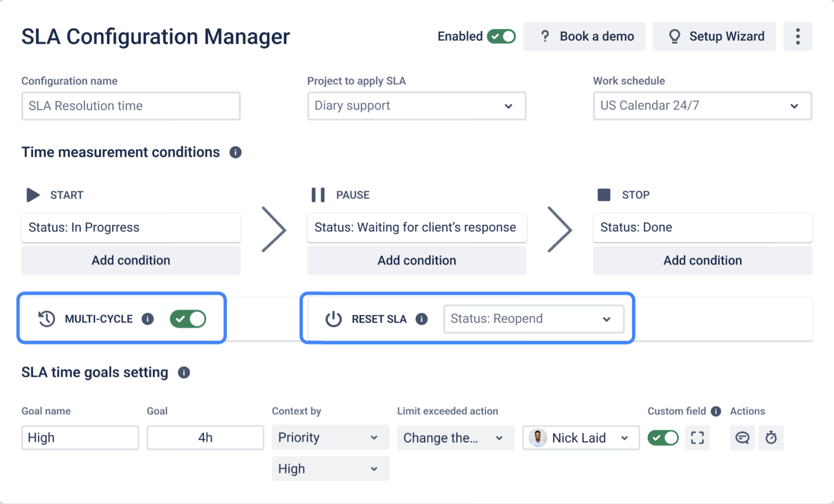
Task: Open the three-dot more options menu
Action: [x=797, y=37]
